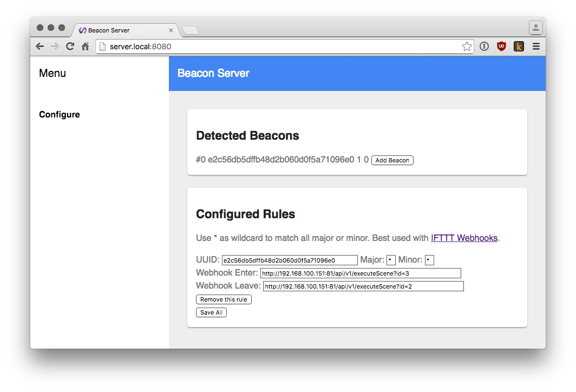Open a new browser tab
576x392 pixels.
(190, 31)
